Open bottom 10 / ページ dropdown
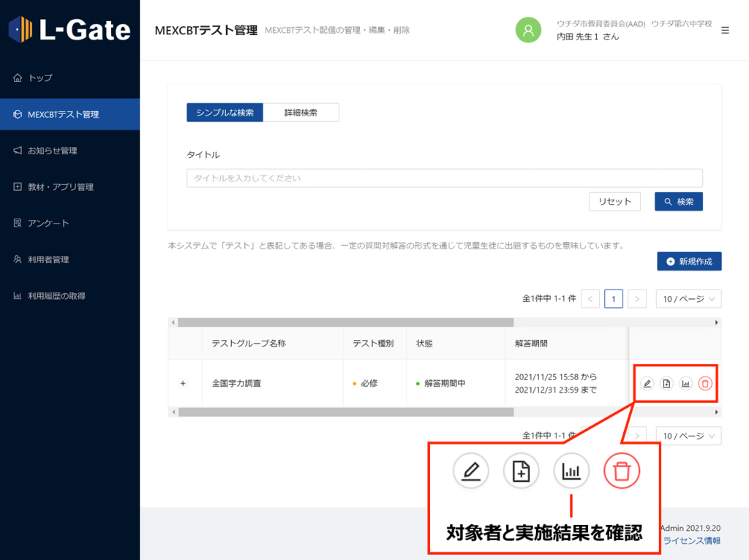This screenshot has height=560, width=749. pyautogui.click(x=688, y=436)
